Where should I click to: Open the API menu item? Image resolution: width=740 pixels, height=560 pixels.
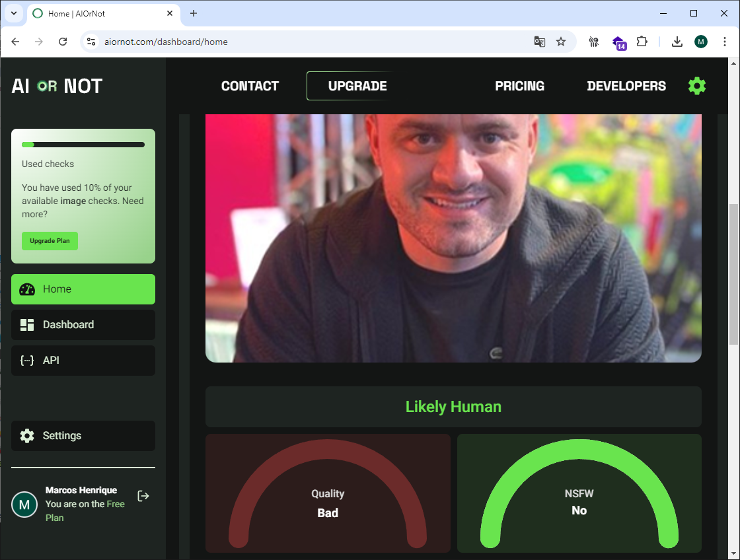83,361
